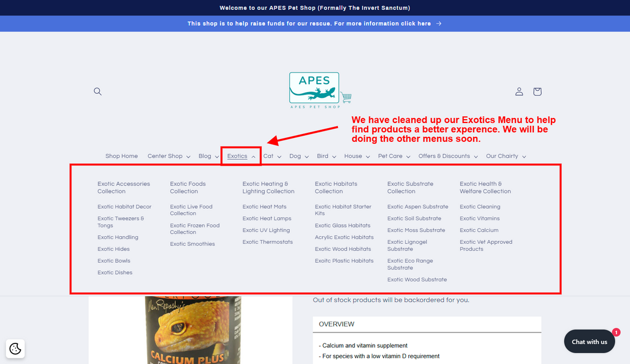Click Exotic Vet Approved Products
Image resolution: width=630 pixels, height=364 pixels.
click(x=486, y=245)
